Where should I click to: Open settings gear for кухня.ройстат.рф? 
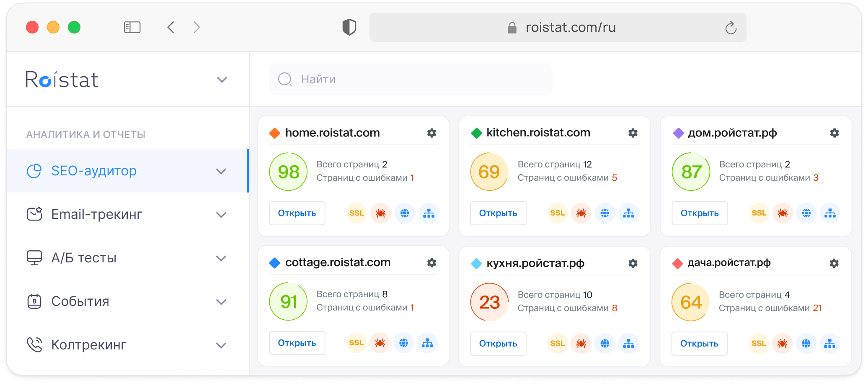633,263
